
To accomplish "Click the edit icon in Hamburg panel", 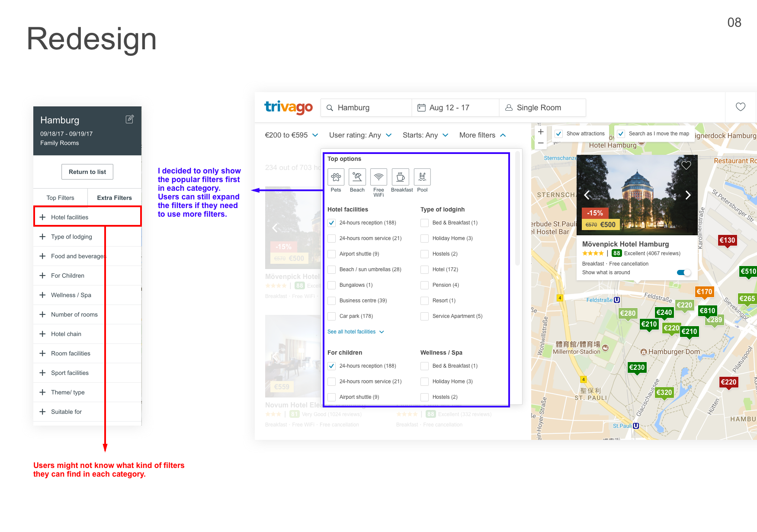I will point(130,119).
